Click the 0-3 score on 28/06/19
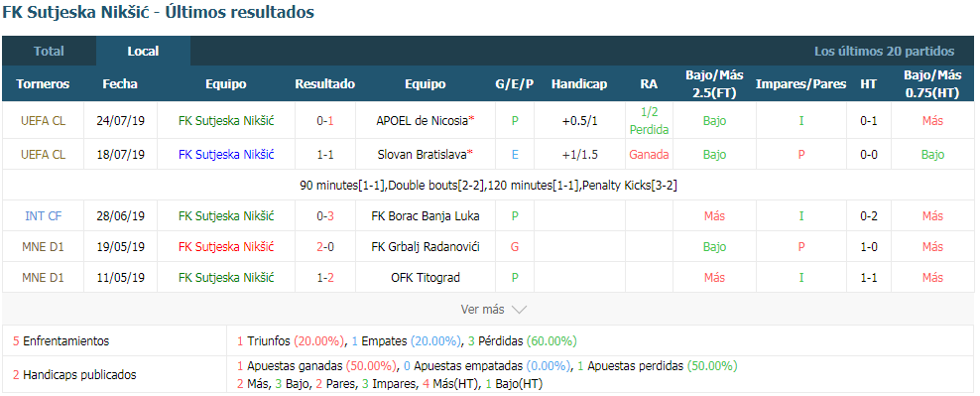This screenshot has width=980, height=396. click(325, 215)
